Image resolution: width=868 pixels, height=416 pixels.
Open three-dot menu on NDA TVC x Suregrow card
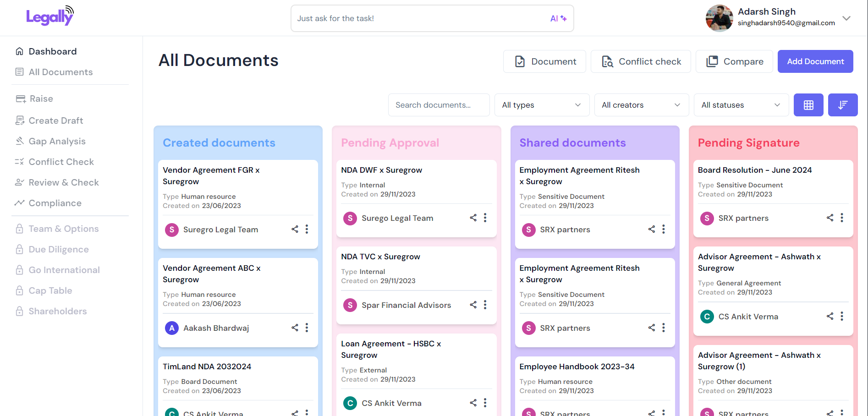(485, 305)
